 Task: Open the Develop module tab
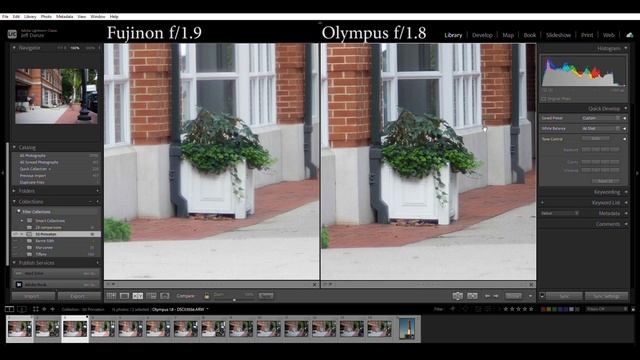(x=482, y=35)
